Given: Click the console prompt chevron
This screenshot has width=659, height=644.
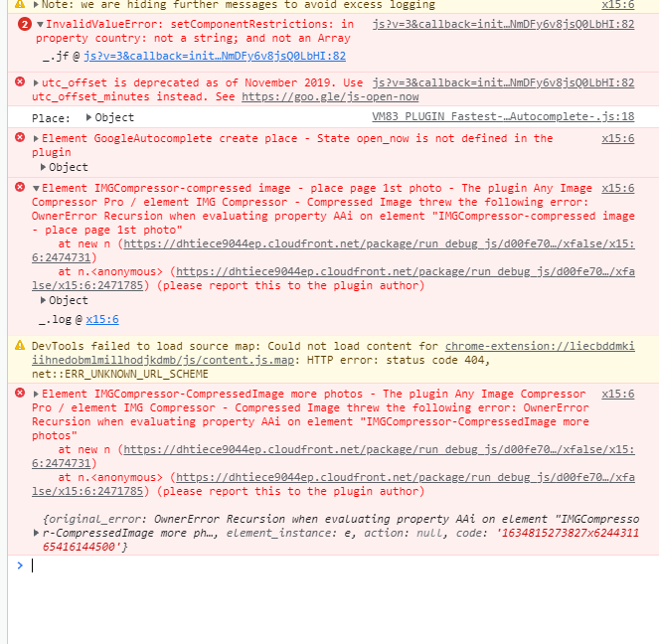Looking at the screenshot, I should click(20, 565).
